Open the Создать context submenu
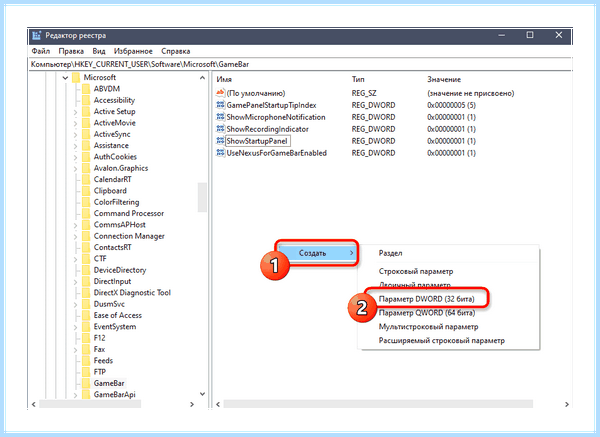This screenshot has height=437, width=600. pos(316,253)
